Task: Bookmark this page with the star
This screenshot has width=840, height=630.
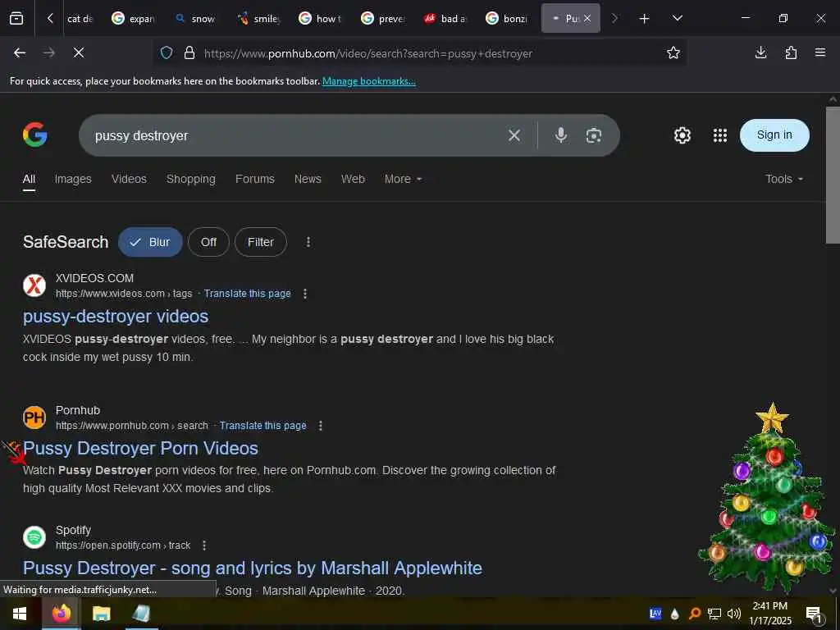Action: pyautogui.click(x=673, y=52)
